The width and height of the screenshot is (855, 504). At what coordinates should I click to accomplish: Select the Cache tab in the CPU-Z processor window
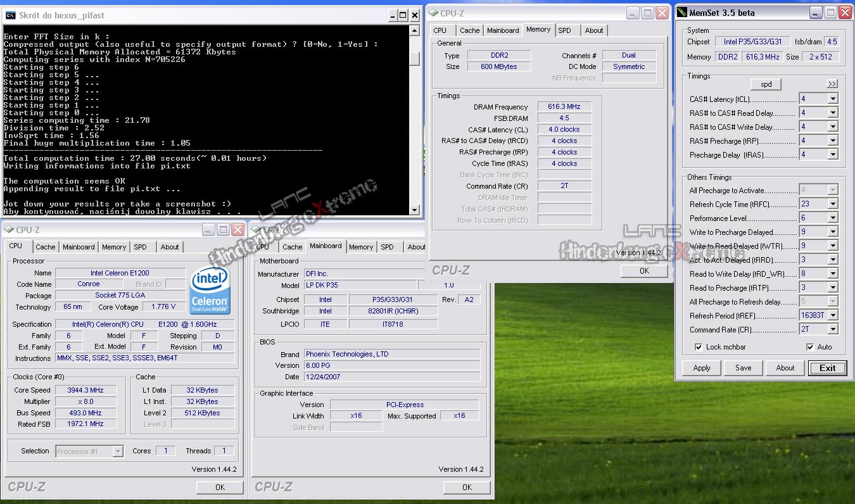[46, 247]
